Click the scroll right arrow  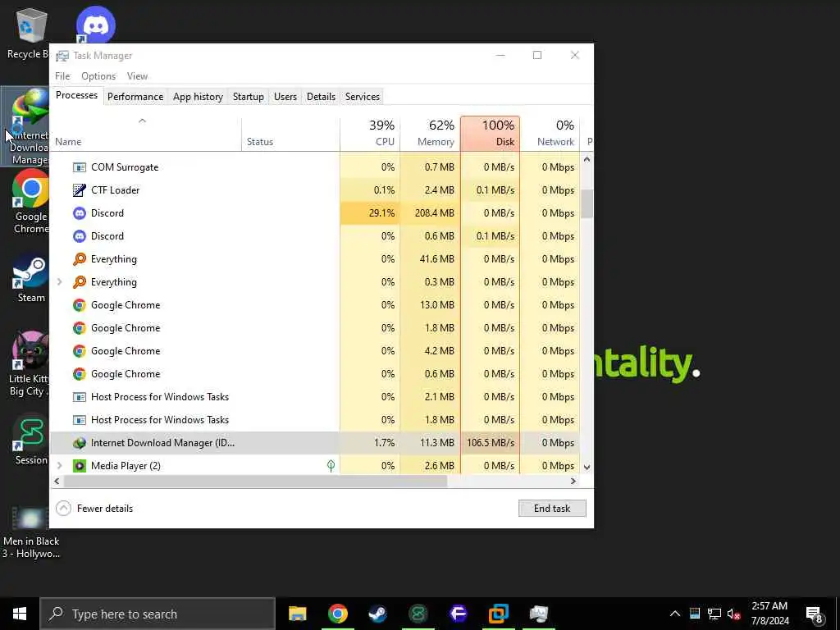point(573,481)
